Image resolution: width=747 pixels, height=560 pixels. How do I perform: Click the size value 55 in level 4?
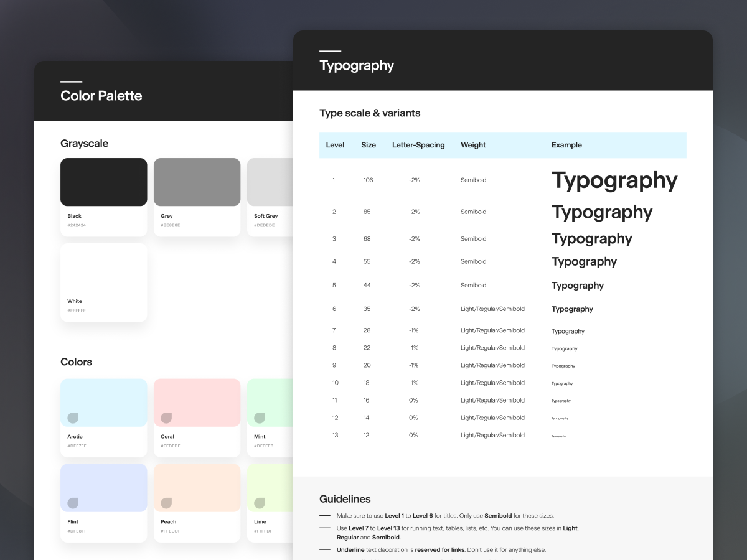pyautogui.click(x=367, y=262)
